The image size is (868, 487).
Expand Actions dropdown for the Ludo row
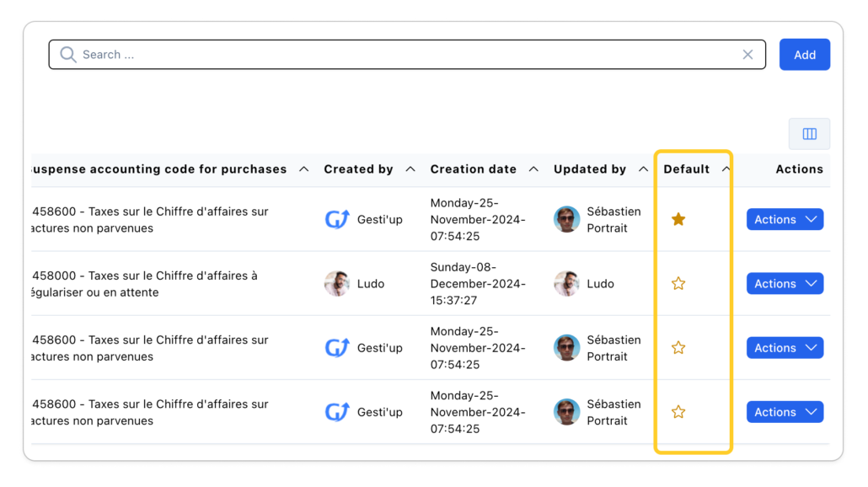pos(785,284)
